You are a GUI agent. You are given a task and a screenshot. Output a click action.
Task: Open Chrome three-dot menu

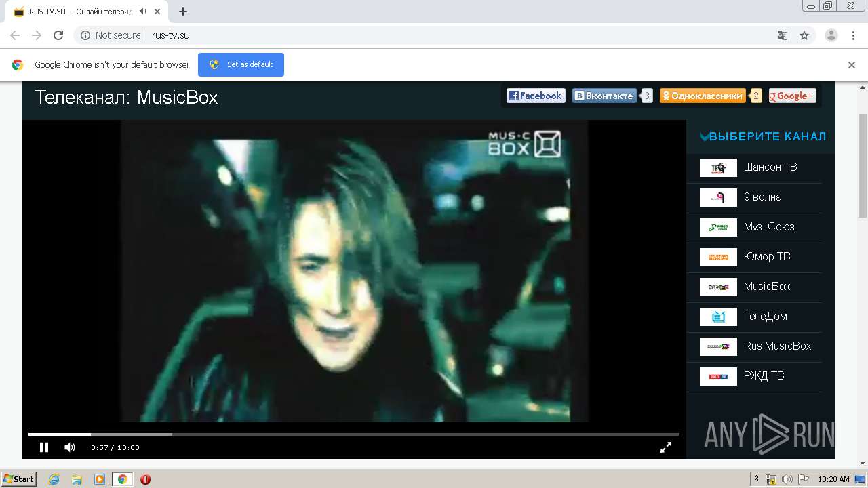point(853,35)
